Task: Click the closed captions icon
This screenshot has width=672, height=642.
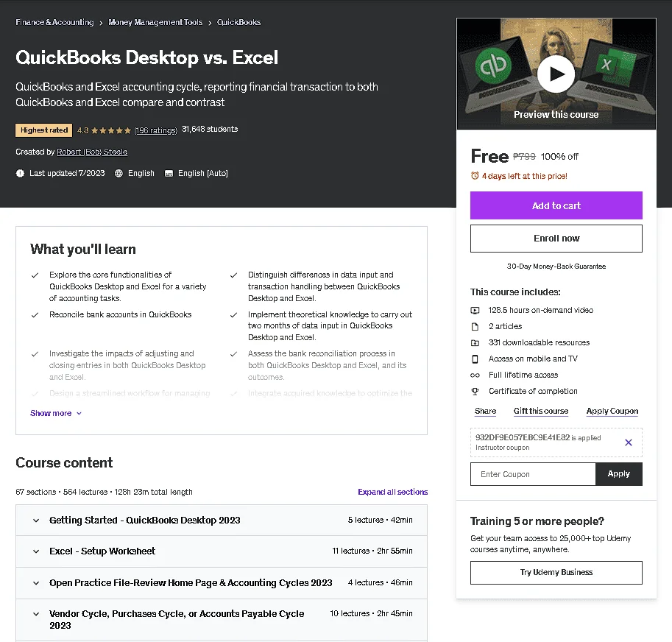Action: tap(169, 173)
